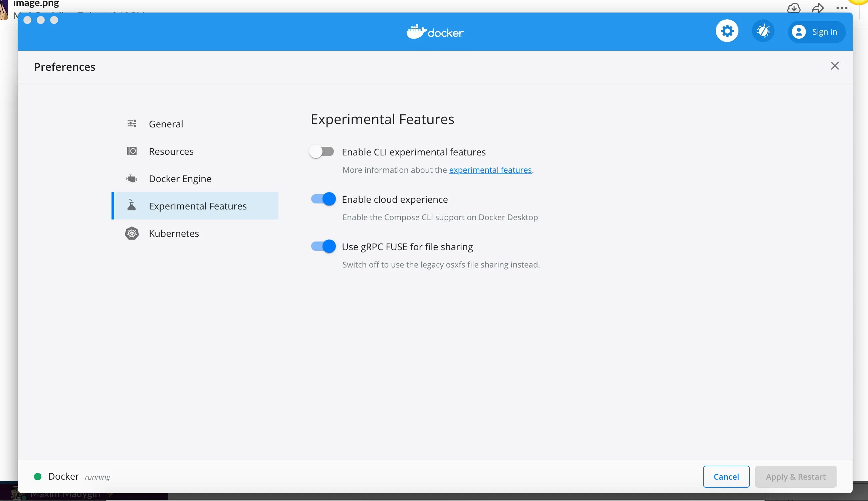Open the three-dots more options menu
The image size is (868, 501).
[x=842, y=8]
